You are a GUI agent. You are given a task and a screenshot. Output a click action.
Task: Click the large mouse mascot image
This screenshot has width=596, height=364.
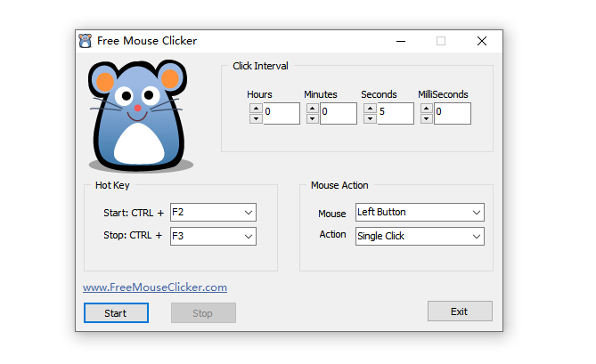140,116
